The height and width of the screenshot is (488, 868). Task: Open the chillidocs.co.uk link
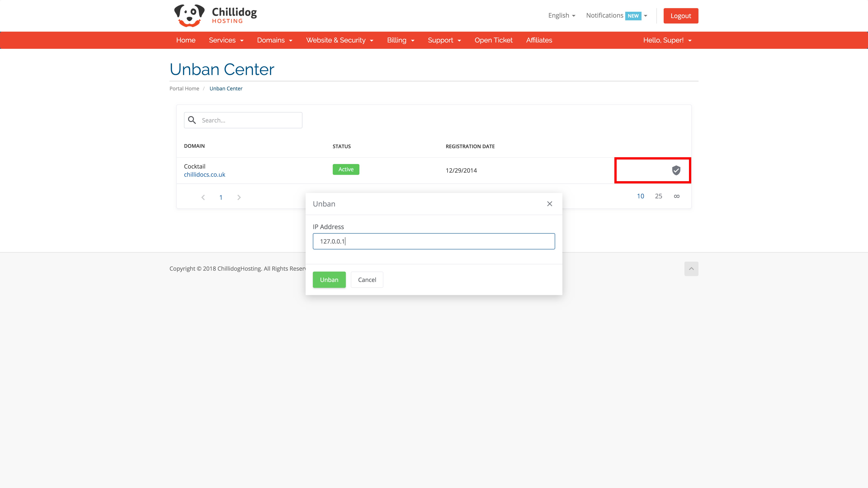pyautogui.click(x=204, y=174)
